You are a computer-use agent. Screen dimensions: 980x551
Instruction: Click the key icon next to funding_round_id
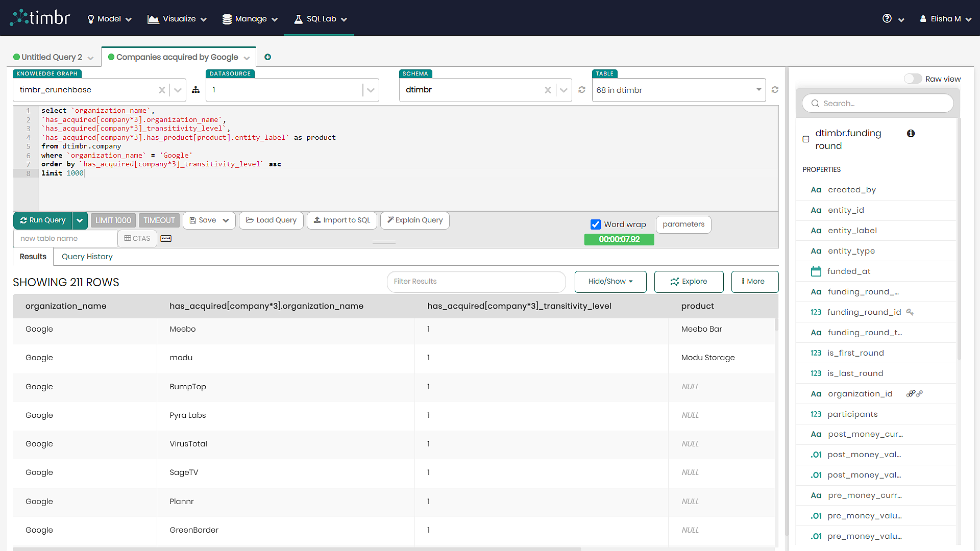(911, 312)
